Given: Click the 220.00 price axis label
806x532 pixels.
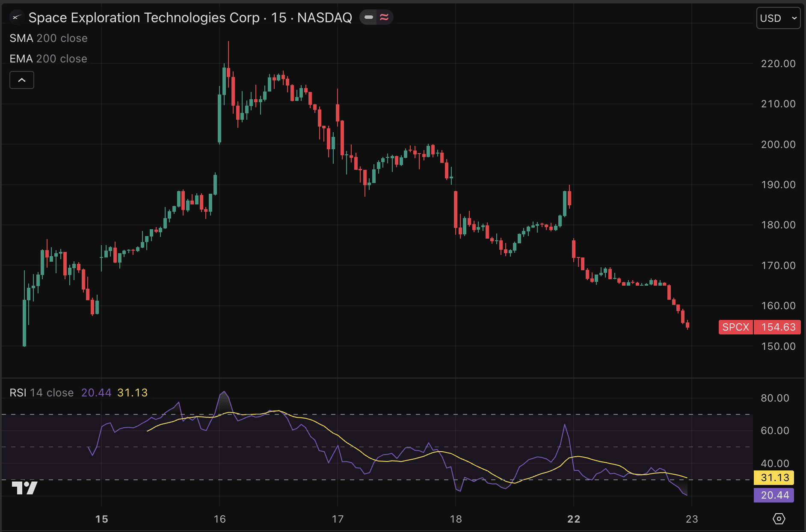Looking at the screenshot, I should (x=778, y=64).
